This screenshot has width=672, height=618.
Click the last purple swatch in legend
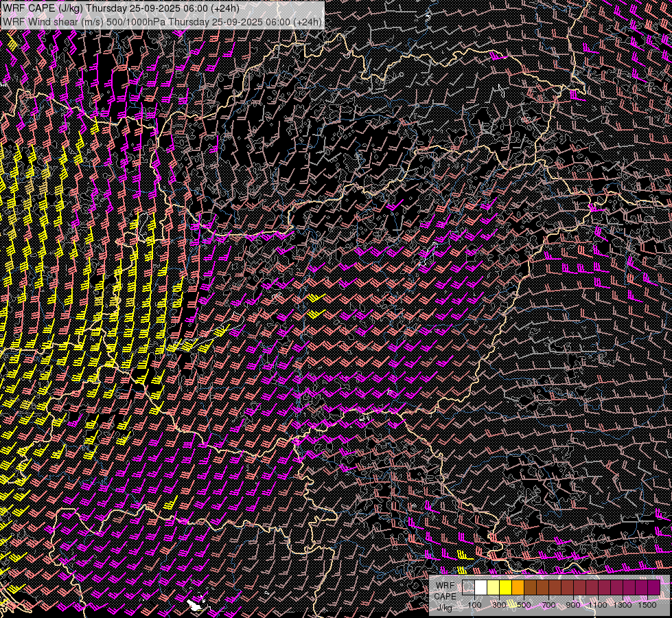pyautogui.click(x=653, y=587)
